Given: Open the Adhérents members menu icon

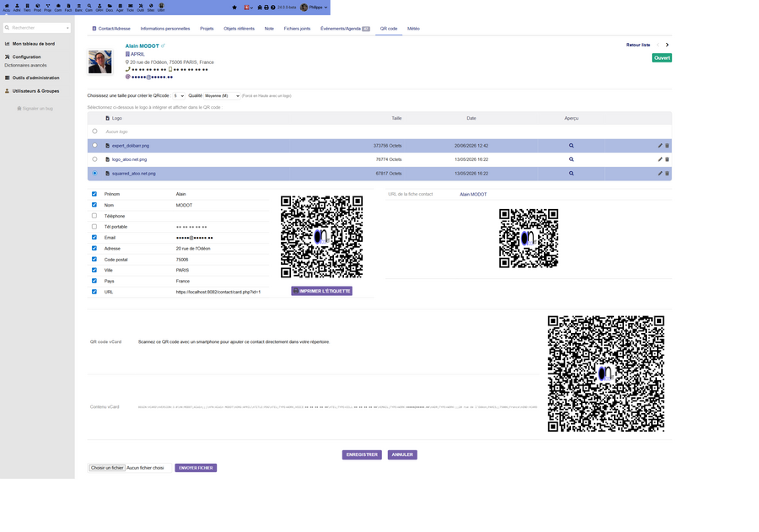Looking at the screenshot, I should point(17,8).
